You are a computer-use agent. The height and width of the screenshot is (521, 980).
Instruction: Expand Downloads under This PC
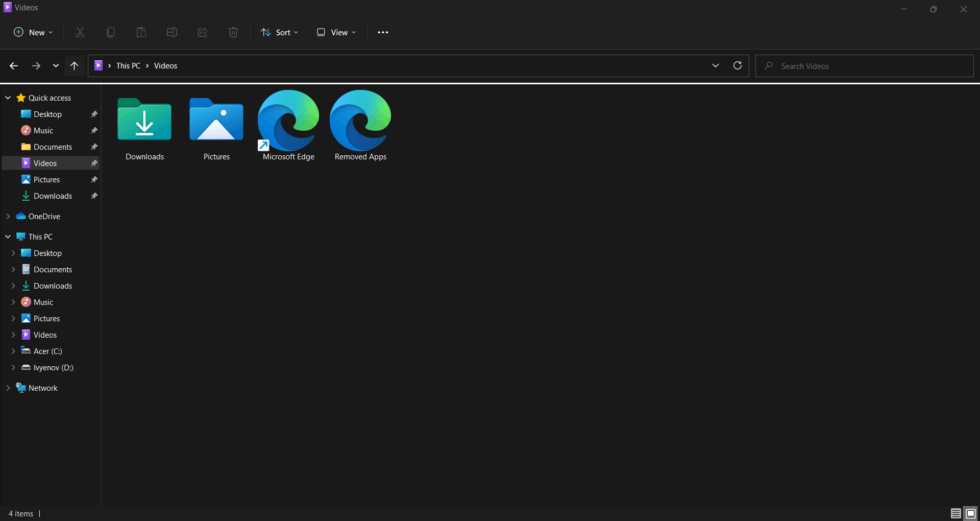[13, 286]
